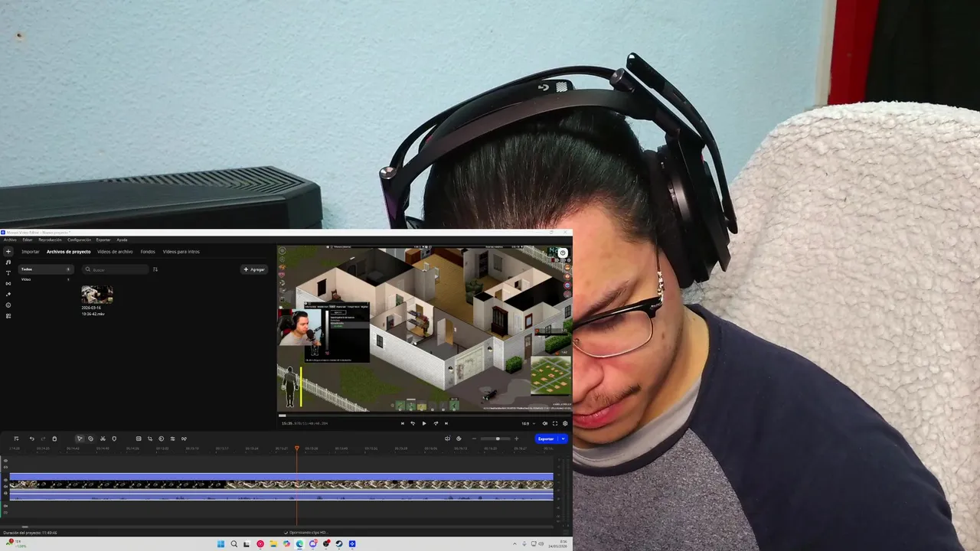Switch to the Fondos tab
Viewport: 980px width, 551px height.
point(148,252)
